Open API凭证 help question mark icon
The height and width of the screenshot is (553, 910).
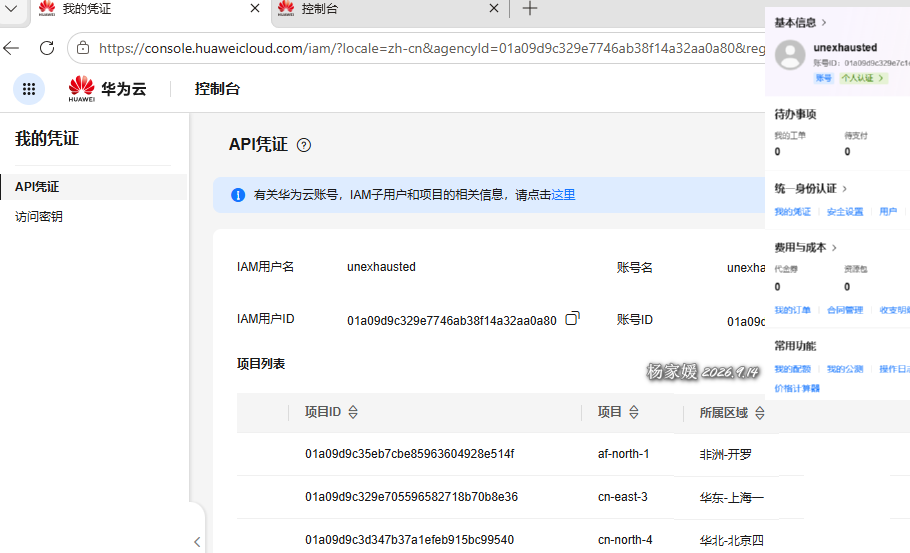[304, 145]
